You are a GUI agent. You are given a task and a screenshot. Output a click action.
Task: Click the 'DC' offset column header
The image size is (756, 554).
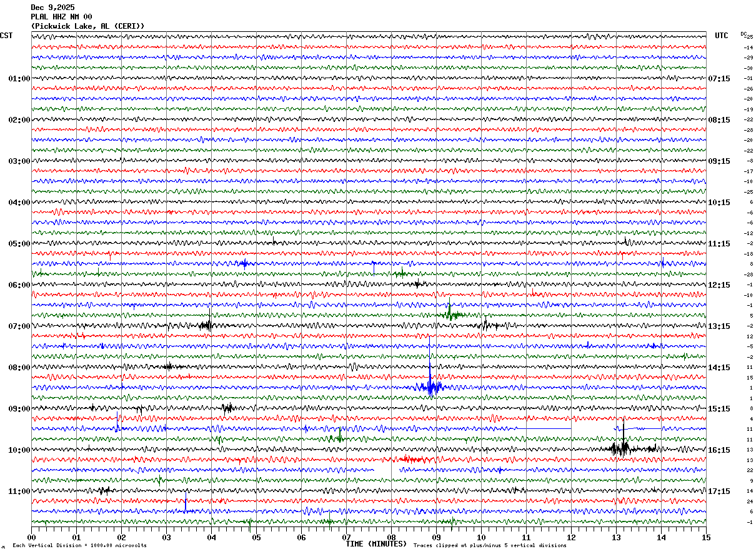coord(744,34)
